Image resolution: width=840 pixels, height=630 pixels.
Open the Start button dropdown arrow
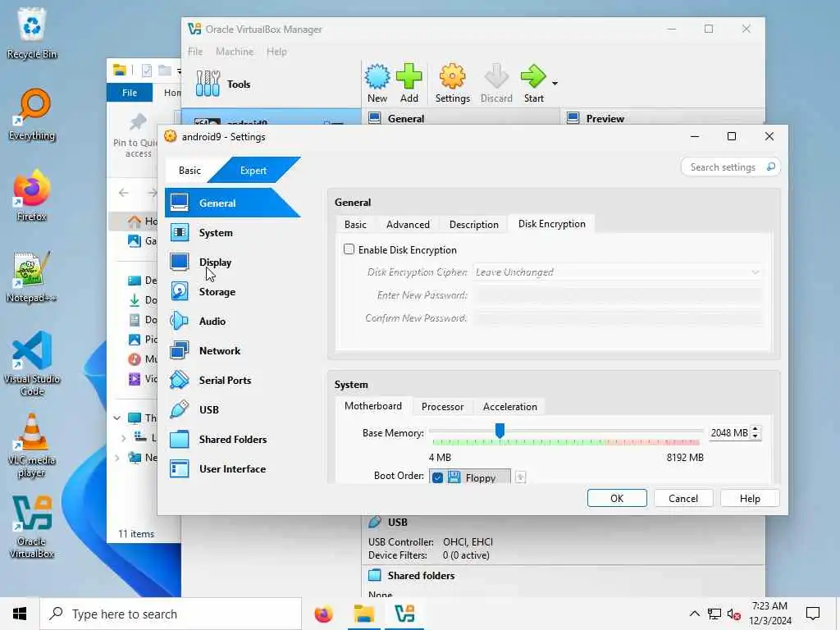click(x=555, y=83)
